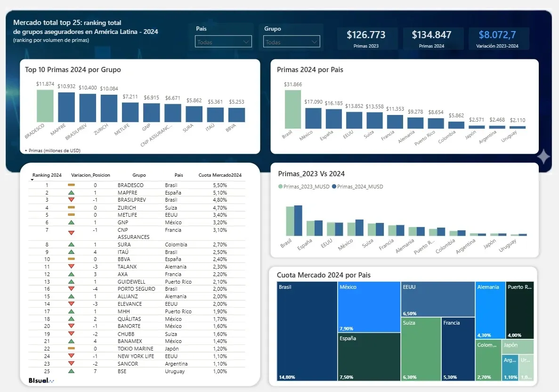Click the Primas_2024_MUSD legend color swatch
This screenshot has height=392, width=559.
(334, 187)
